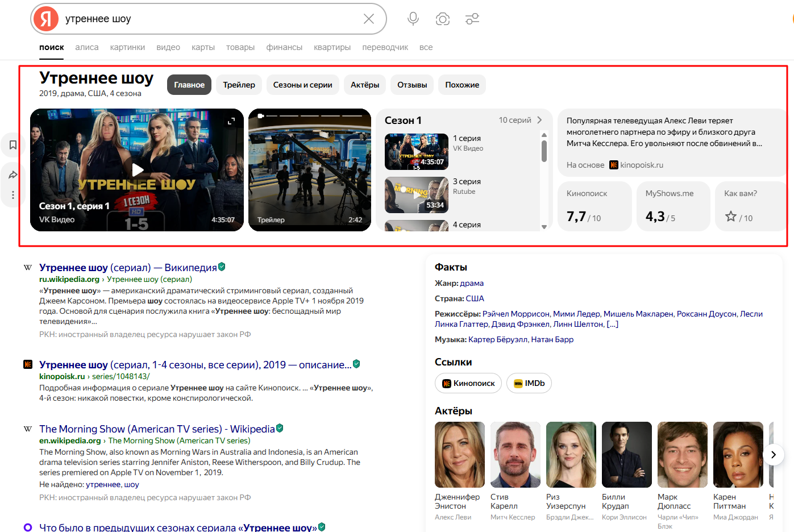The width and height of the screenshot is (794, 532).
Task: Clear the search query with X
Action: point(368,19)
